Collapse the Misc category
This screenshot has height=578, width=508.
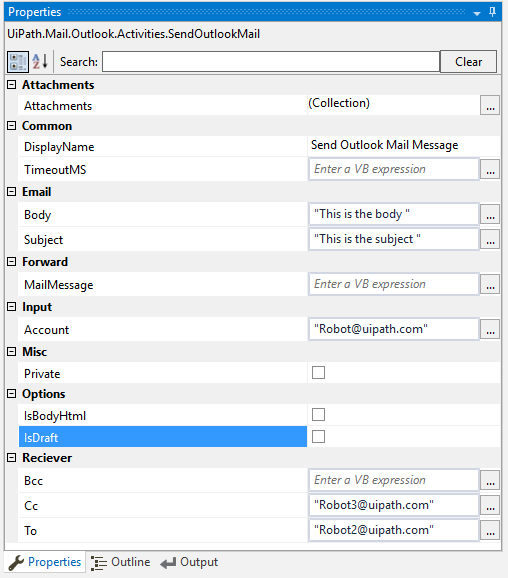tap(12, 352)
